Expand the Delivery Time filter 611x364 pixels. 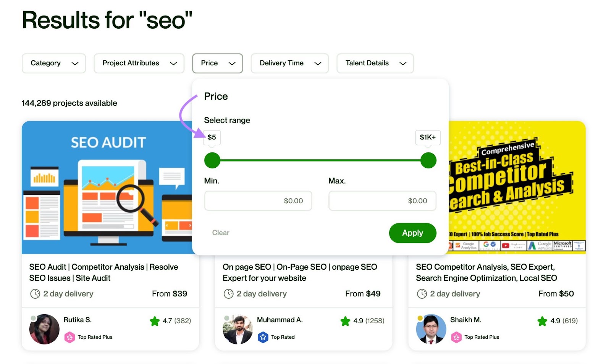pos(289,63)
